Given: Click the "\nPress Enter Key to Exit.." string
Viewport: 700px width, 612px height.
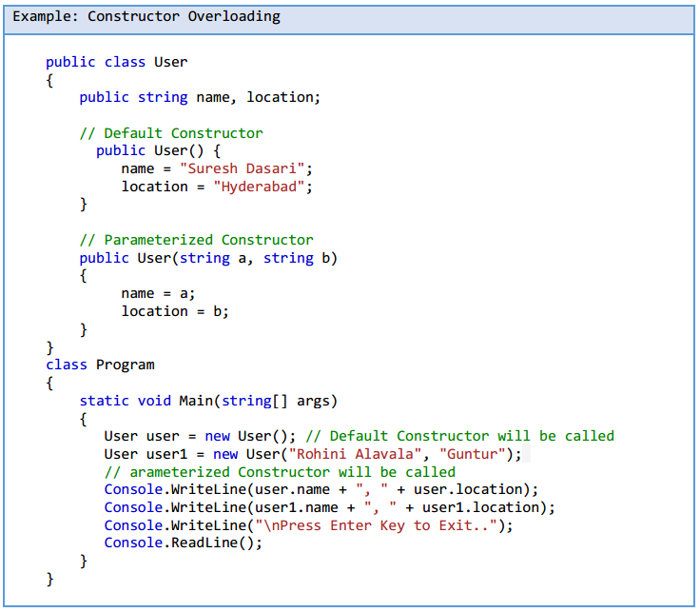Looking at the screenshot, I should click(x=376, y=525).
